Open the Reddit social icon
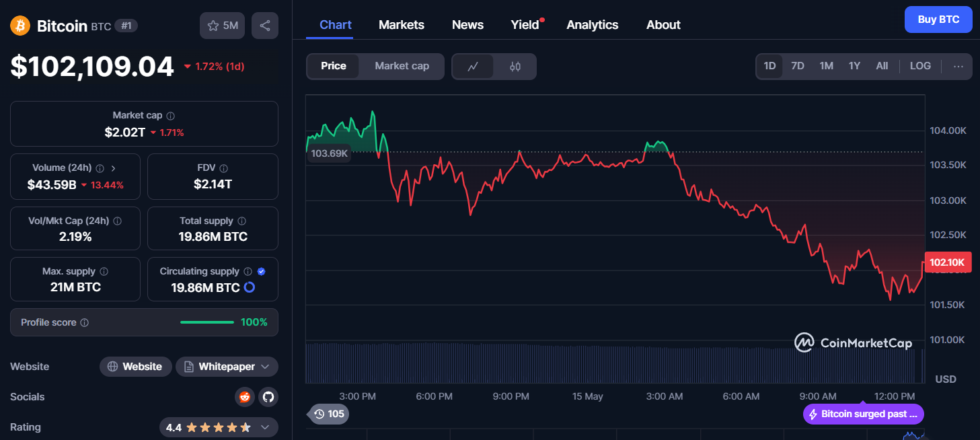The image size is (980, 440). (244, 397)
